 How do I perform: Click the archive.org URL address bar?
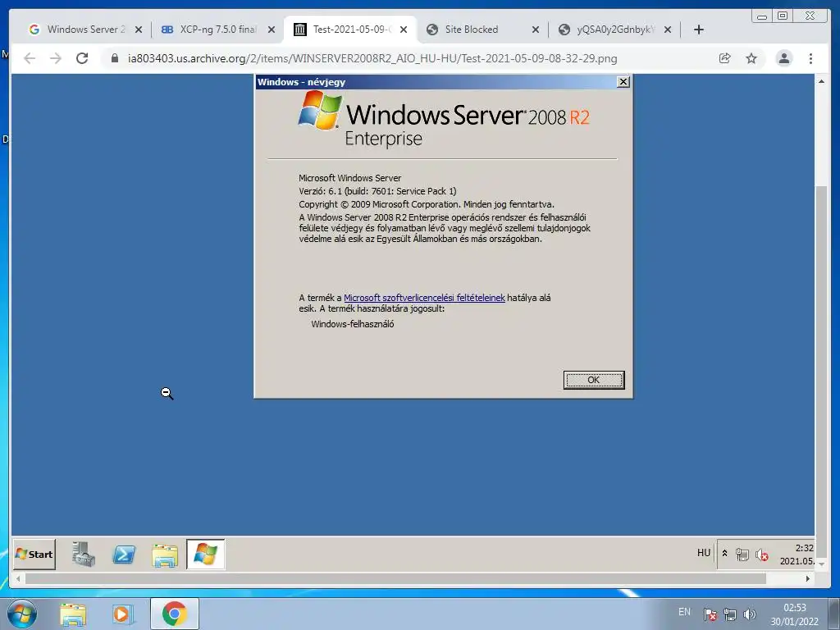[372, 58]
